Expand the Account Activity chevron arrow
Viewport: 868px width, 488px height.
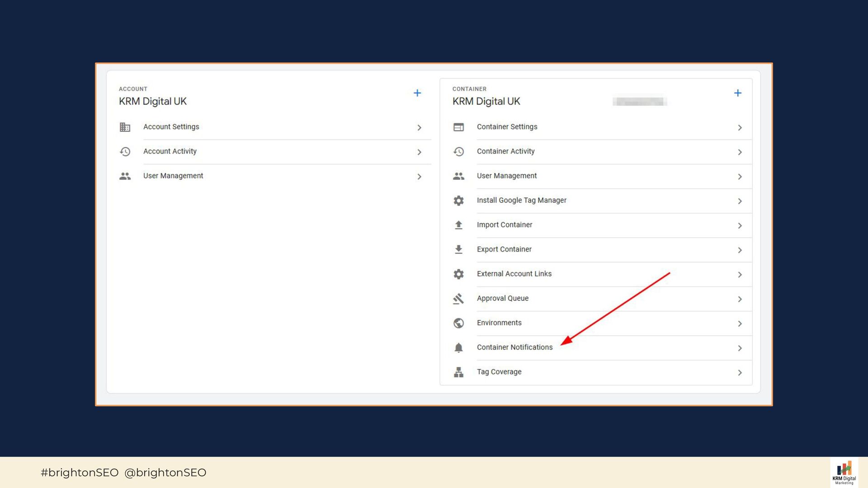pyautogui.click(x=419, y=152)
